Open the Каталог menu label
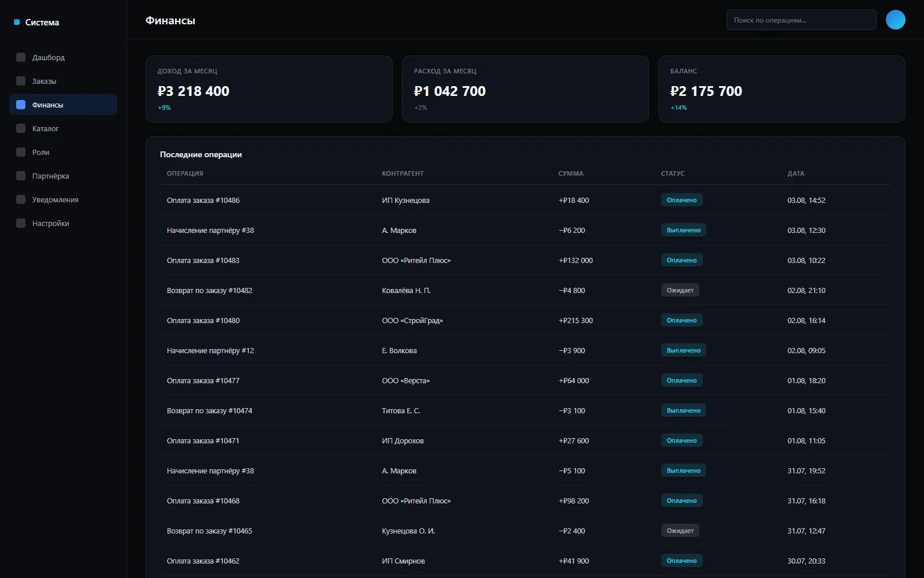 (46, 128)
